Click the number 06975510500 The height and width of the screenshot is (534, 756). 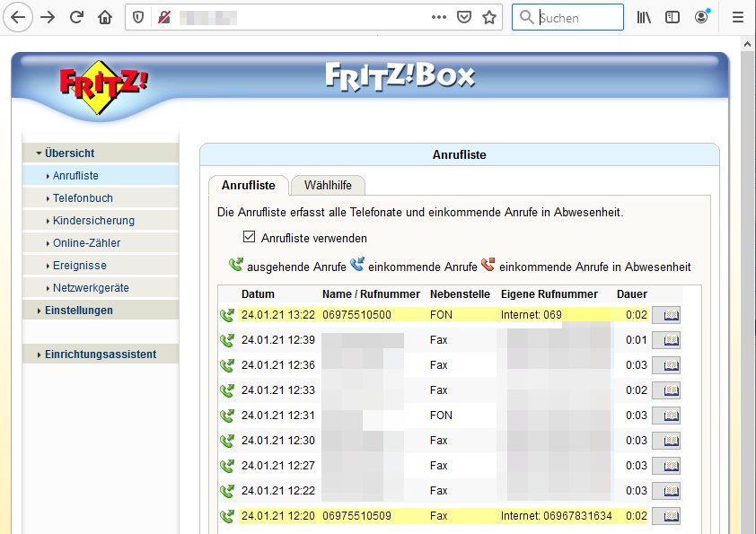coord(356,315)
